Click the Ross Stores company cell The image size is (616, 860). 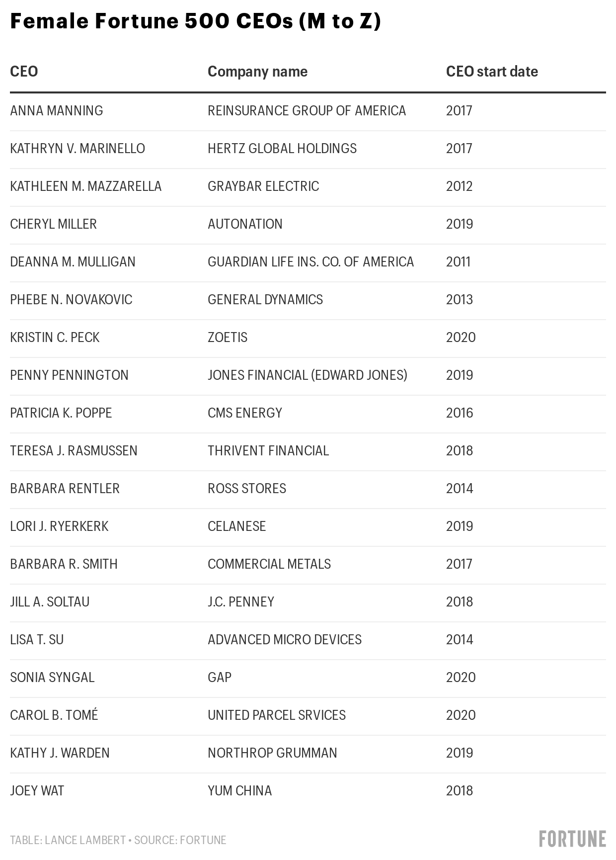(247, 488)
